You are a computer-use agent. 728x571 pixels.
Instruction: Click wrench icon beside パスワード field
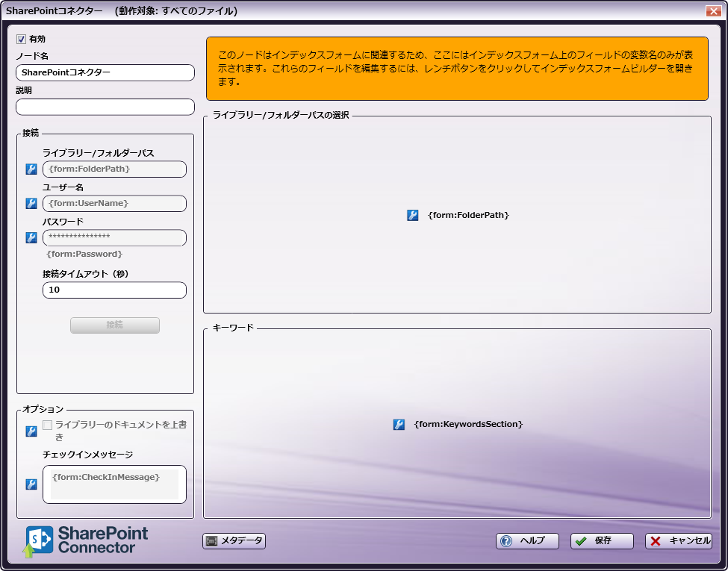pyautogui.click(x=31, y=237)
